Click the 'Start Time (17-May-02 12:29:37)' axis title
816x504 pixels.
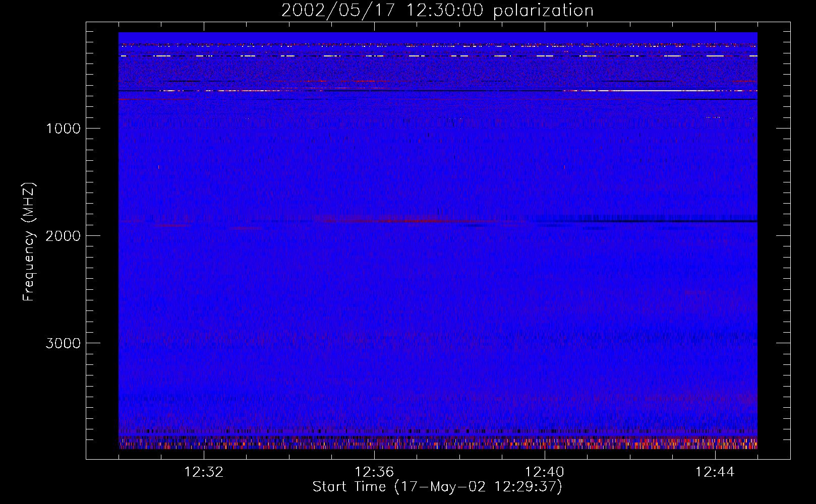point(437,487)
